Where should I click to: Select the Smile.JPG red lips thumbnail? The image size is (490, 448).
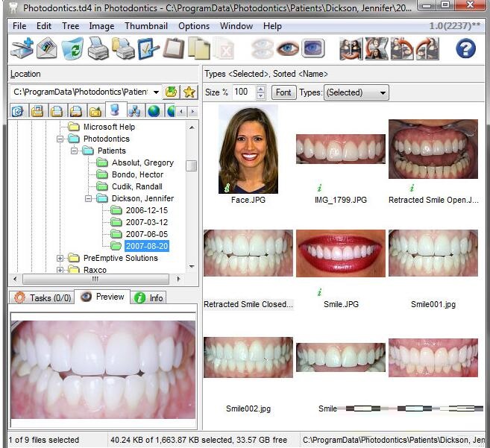(x=341, y=253)
